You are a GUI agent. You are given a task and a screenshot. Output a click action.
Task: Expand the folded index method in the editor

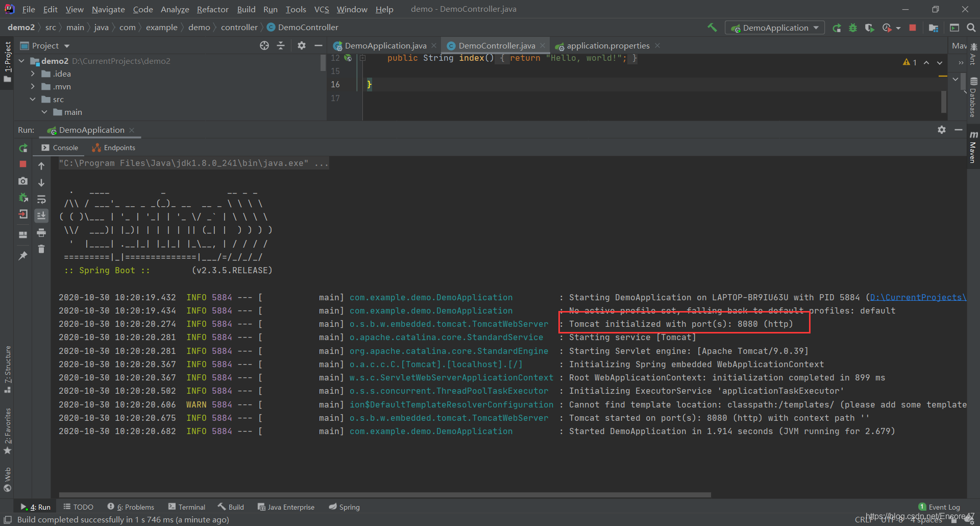coord(363,58)
